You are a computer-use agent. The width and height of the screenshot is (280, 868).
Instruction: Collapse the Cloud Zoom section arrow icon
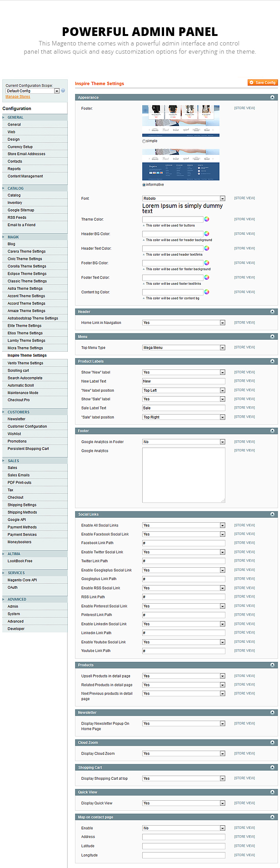click(x=272, y=742)
